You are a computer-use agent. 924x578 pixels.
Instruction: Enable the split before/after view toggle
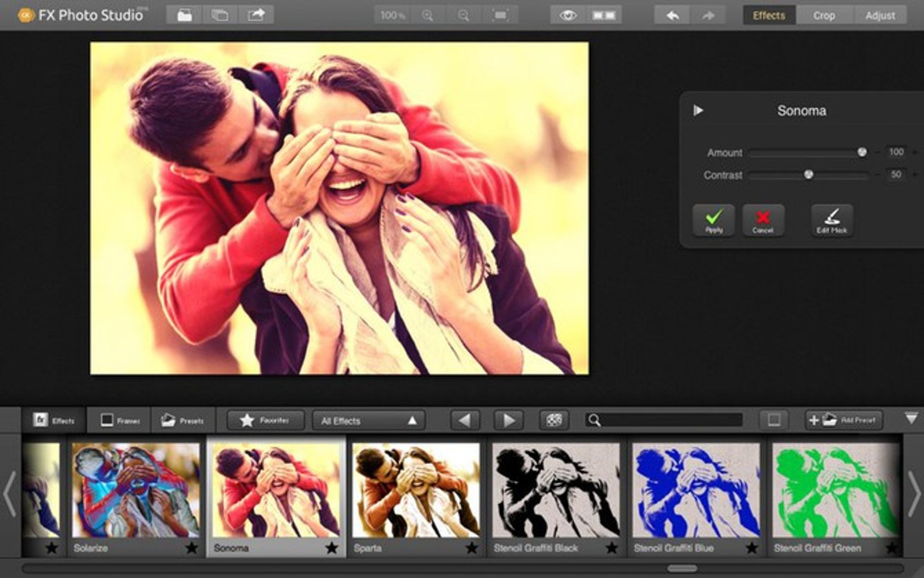coord(603,15)
